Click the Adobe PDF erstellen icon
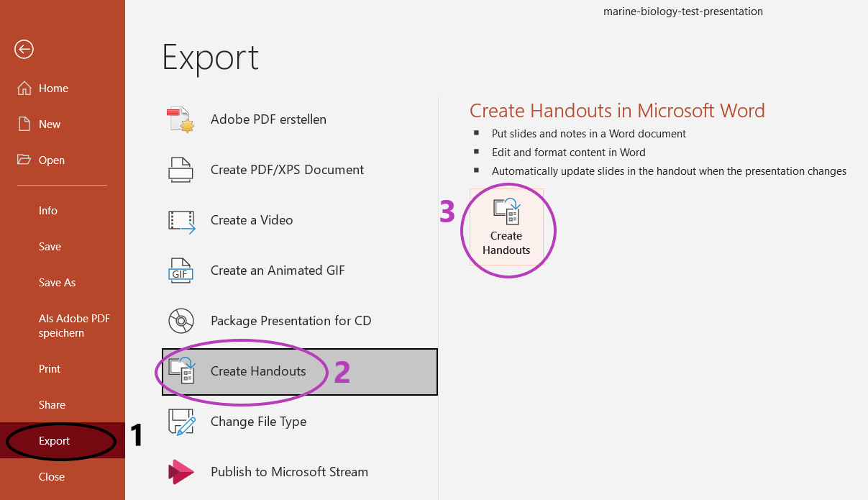This screenshot has width=868, height=500. 181,119
